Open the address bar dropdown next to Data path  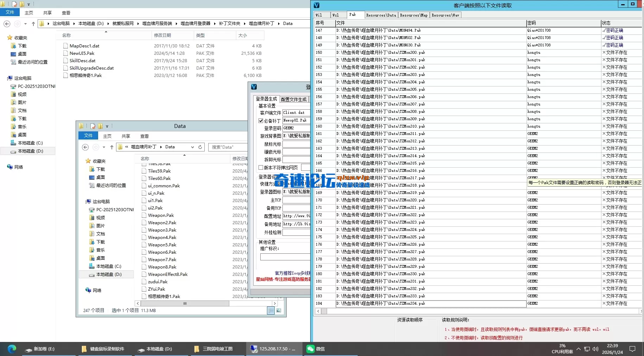click(x=192, y=147)
